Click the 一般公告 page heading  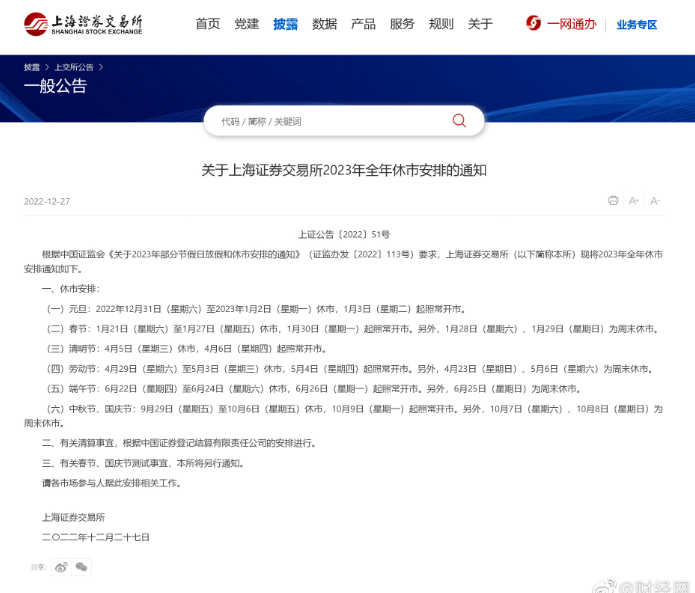pos(55,86)
